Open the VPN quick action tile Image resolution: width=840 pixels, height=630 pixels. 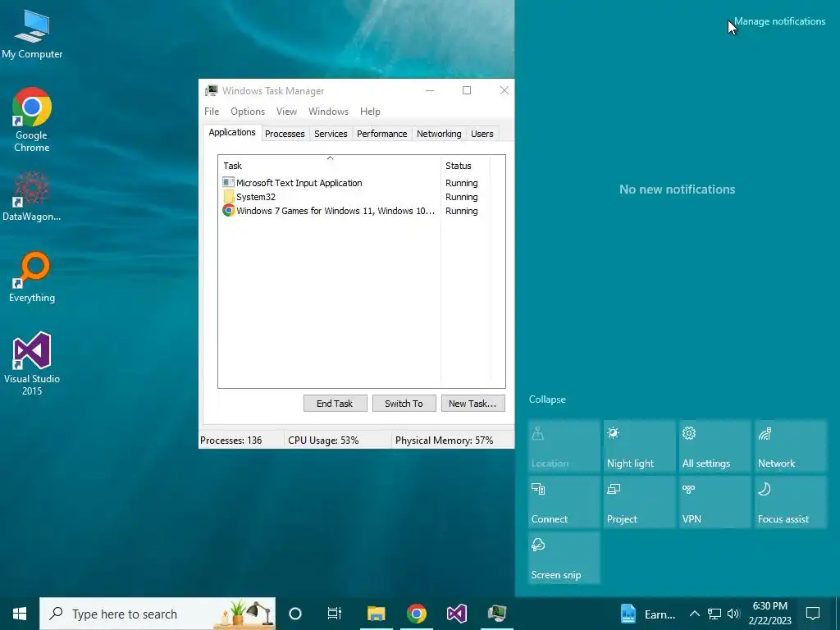[715, 502]
